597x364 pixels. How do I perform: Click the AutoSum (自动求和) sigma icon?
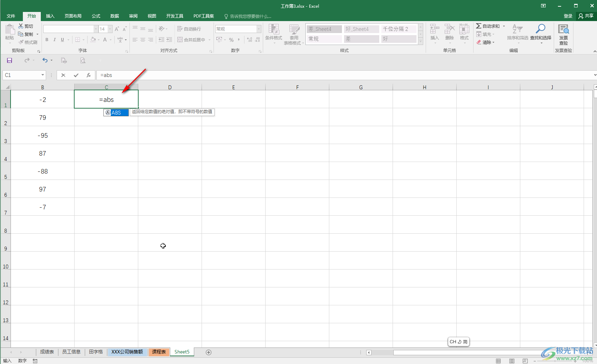pos(479,26)
